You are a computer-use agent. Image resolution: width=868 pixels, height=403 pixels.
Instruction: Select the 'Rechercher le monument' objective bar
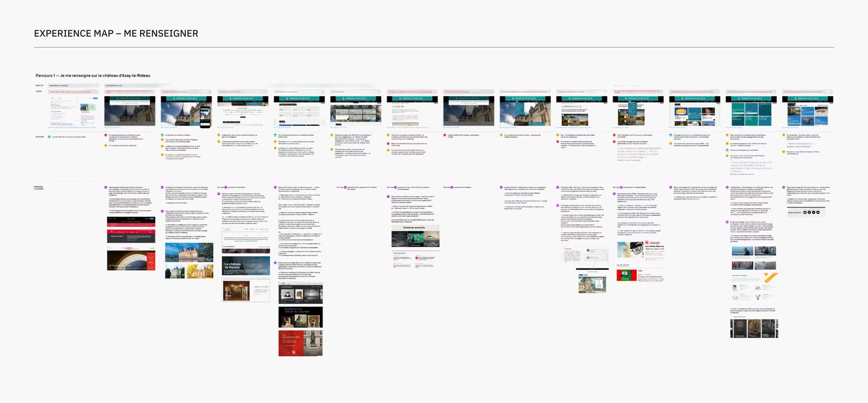click(73, 85)
